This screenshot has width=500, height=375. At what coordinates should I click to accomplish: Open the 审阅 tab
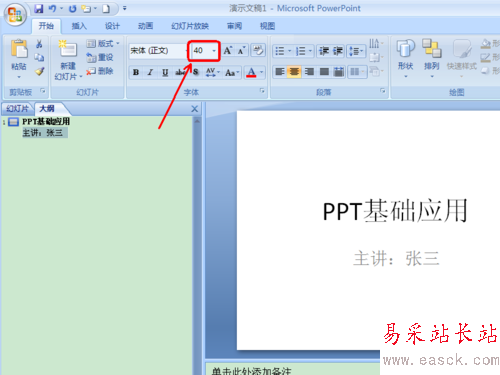(234, 26)
